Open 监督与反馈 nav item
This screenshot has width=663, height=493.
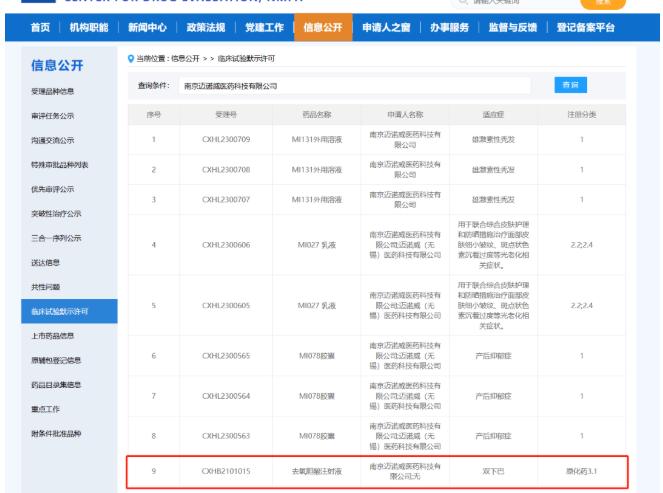(x=513, y=27)
